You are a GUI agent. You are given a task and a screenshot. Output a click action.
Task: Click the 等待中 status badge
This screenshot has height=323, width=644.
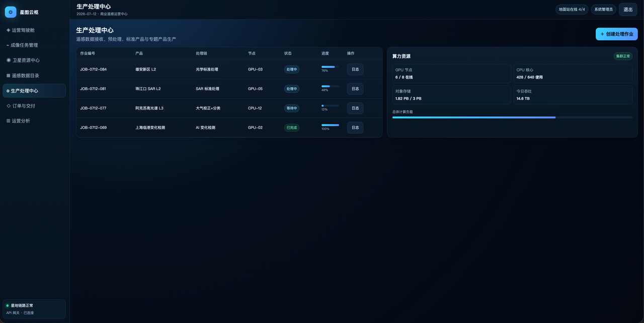[x=292, y=108]
